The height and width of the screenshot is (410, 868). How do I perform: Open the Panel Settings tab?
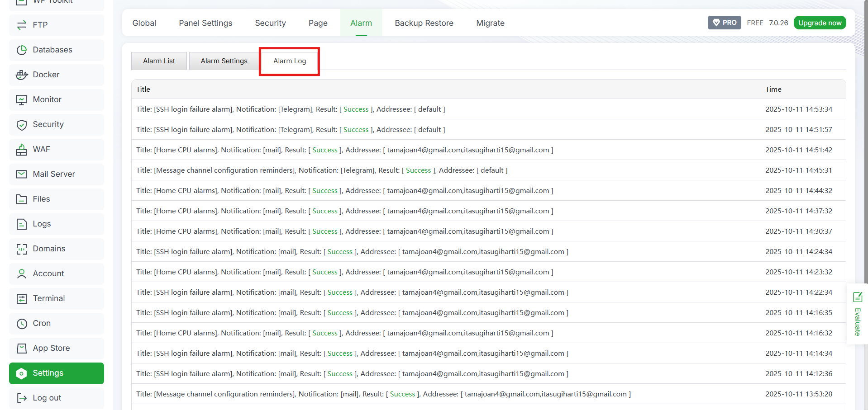coord(205,23)
